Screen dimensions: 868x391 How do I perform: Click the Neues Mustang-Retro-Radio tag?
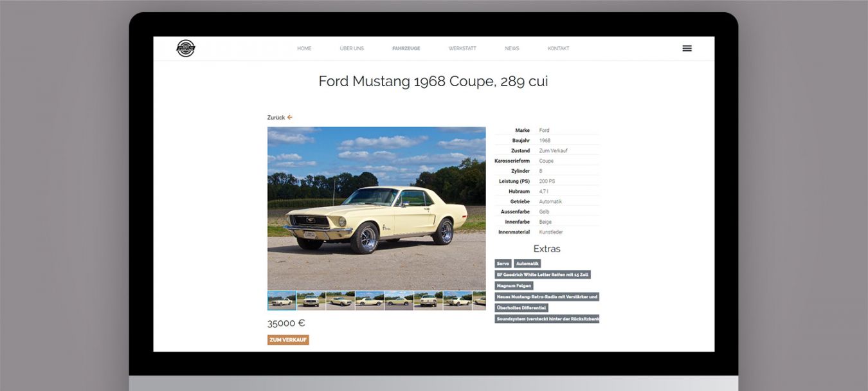[547, 296]
